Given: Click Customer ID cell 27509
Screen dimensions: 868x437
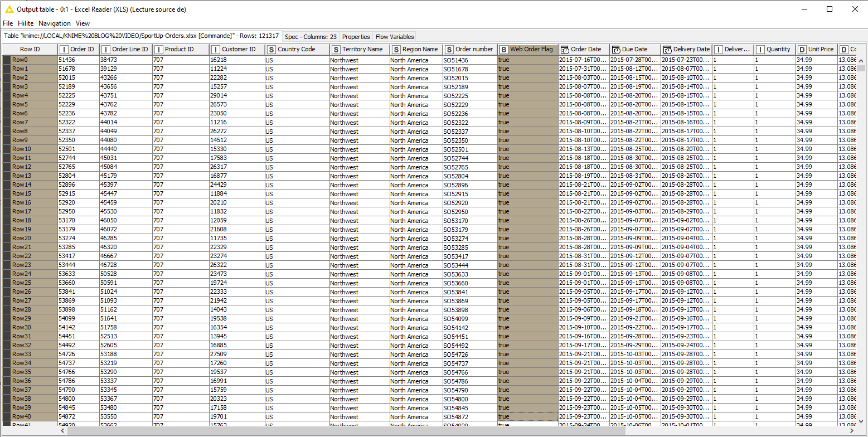Looking at the screenshot, I should click(236, 355).
